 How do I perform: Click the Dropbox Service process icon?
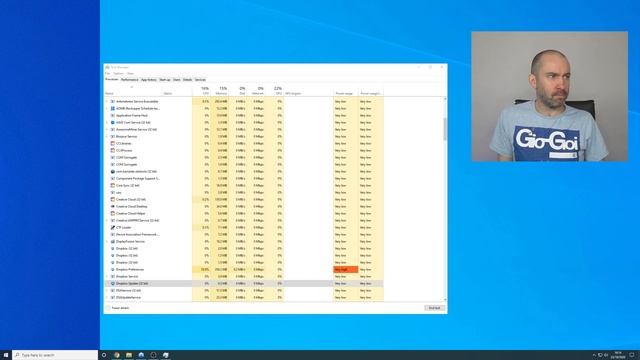coord(113,276)
